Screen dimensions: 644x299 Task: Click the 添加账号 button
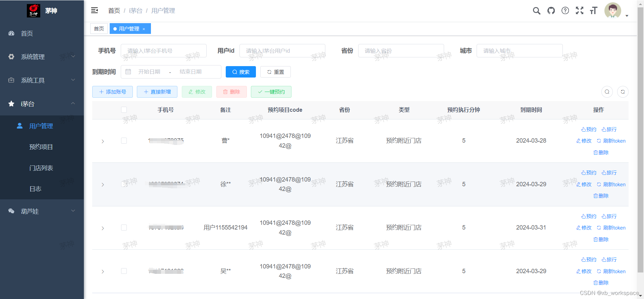click(x=112, y=92)
